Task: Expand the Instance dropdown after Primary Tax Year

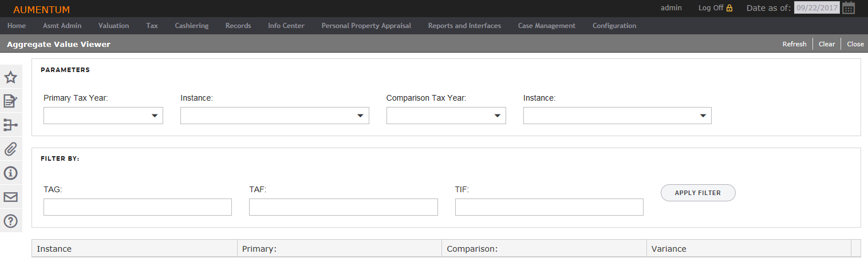Action: [275, 116]
